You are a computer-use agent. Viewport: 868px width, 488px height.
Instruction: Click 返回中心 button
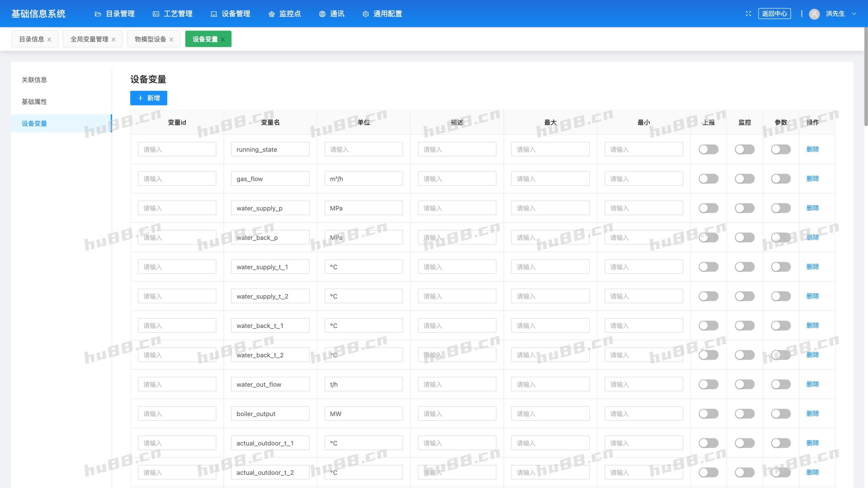[x=774, y=14]
